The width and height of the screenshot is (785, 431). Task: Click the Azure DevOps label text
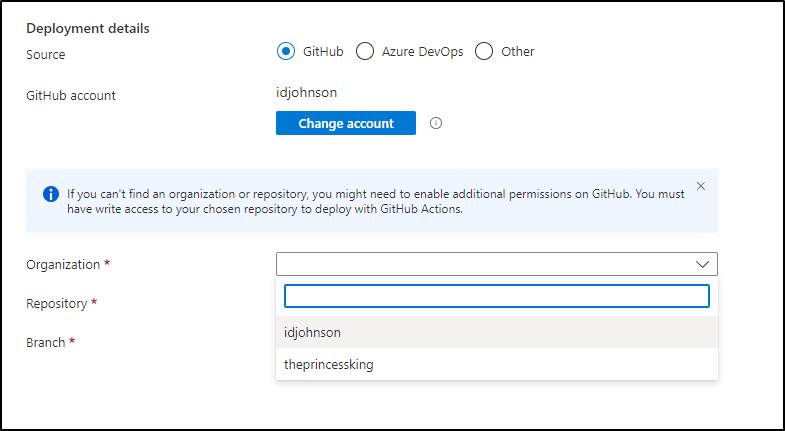422,52
